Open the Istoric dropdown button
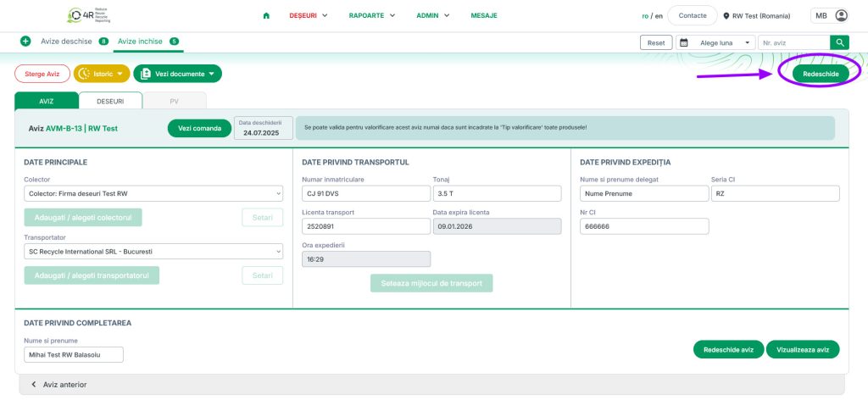The image size is (868, 400). (102, 74)
